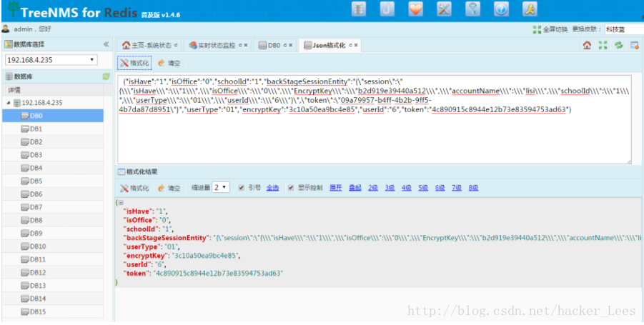The width and height of the screenshot is (644, 325).
Task: Select the Json格式化 tab
Action: [329, 46]
